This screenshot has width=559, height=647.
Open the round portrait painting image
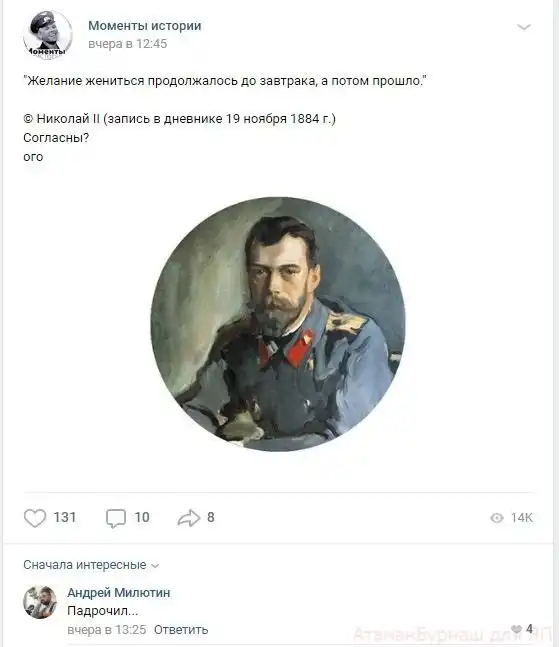[x=278, y=324]
